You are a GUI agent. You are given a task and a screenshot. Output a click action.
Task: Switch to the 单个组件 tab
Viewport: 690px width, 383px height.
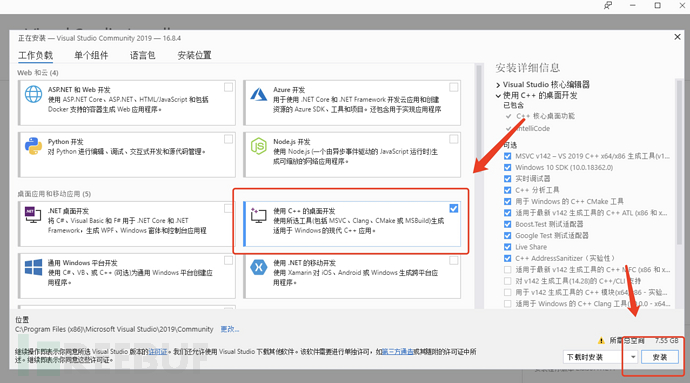[x=91, y=55]
